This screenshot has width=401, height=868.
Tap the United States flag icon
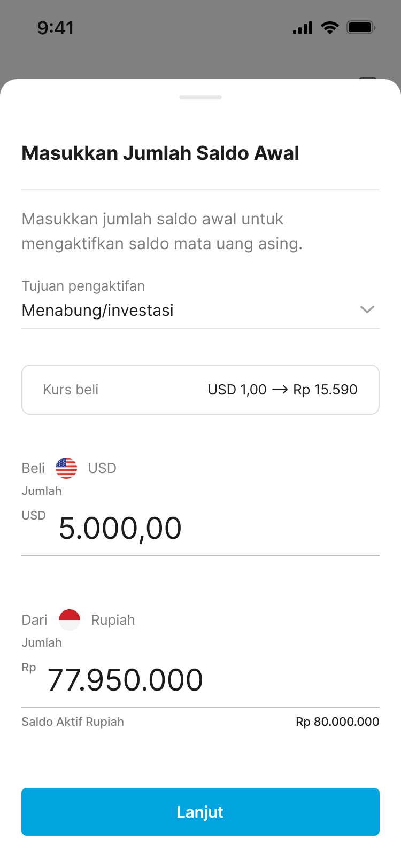click(66, 468)
